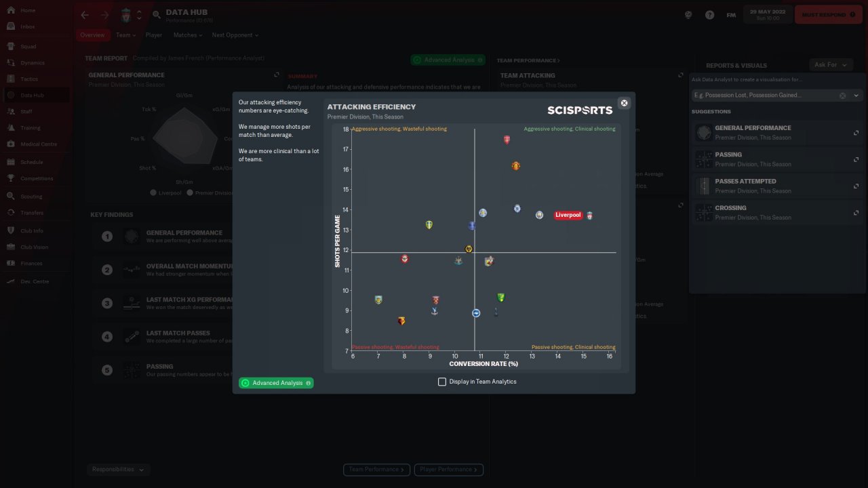Click the help question mark icon

click(709, 15)
